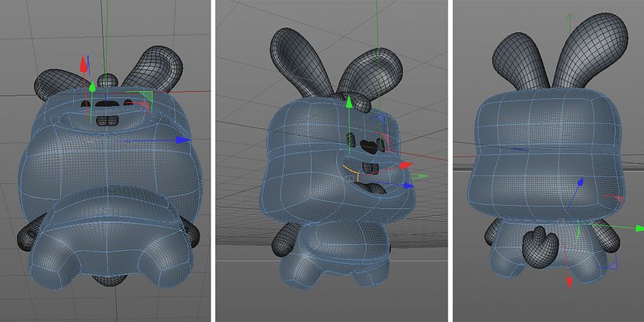Click the blue axis arrow in left viewport
The image size is (644, 322).
click(183, 140)
